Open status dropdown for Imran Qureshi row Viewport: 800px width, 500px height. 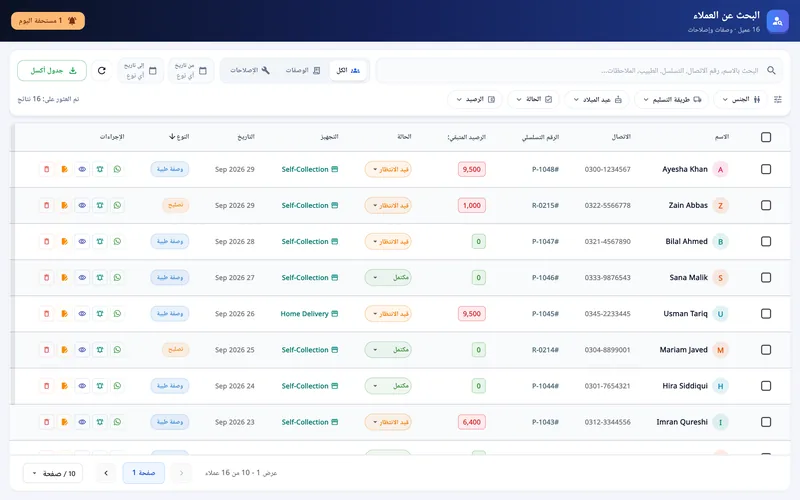point(388,422)
